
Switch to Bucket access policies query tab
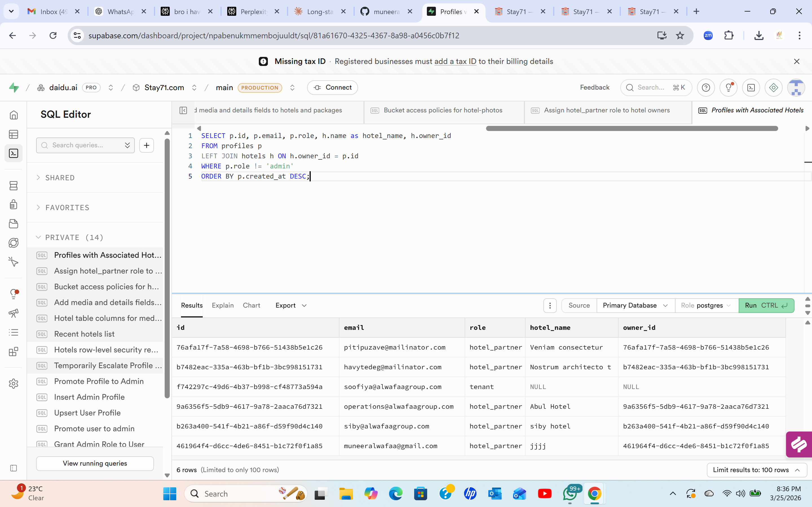pyautogui.click(x=443, y=110)
